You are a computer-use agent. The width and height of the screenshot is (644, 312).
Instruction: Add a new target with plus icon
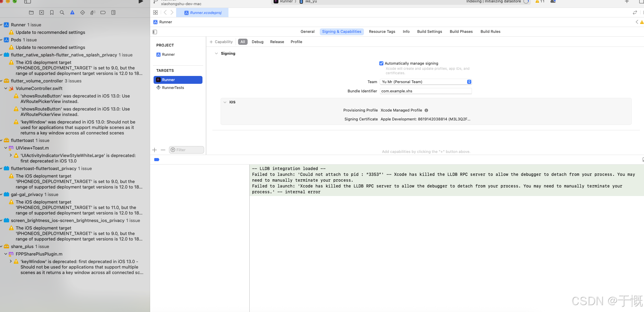point(155,150)
